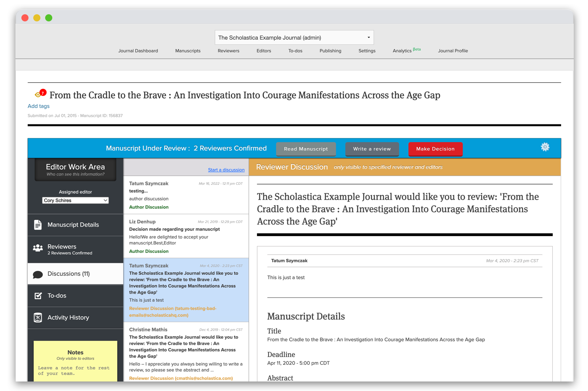Click the Activity History hourglass icon

coord(38,318)
